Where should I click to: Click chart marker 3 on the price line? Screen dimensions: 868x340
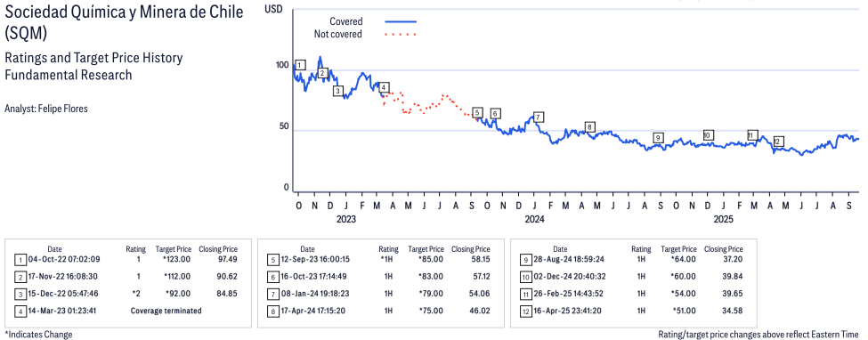coord(338,91)
